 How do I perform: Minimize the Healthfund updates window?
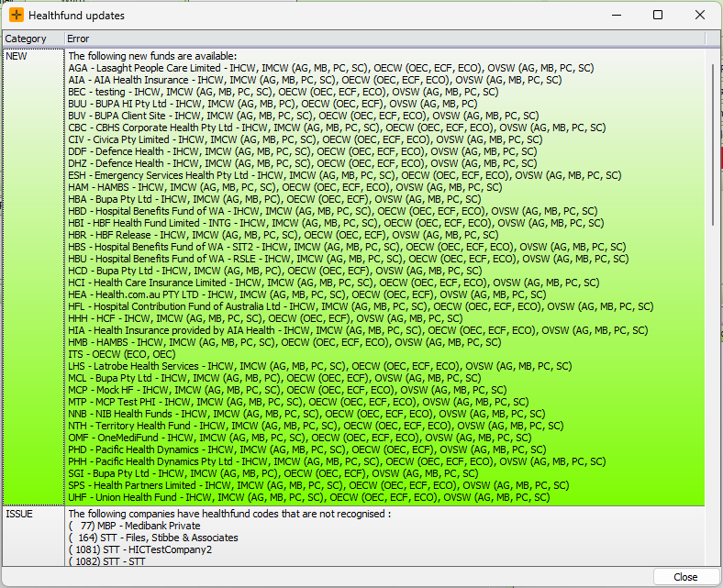[x=617, y=16]
